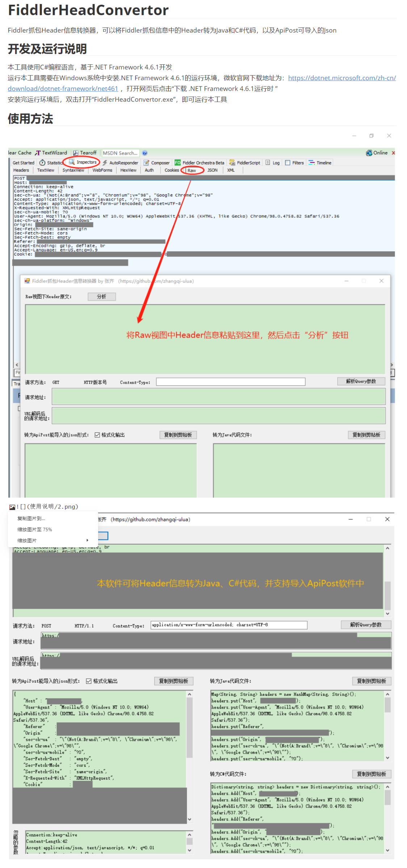Open the Log tab in Fiddler

[x=272, y=163]
